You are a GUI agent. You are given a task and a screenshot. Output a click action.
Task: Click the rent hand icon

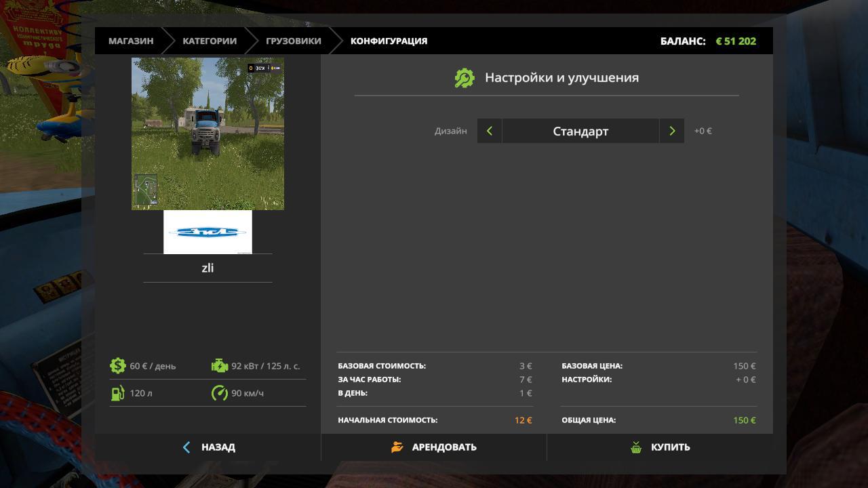pos(397,447)
